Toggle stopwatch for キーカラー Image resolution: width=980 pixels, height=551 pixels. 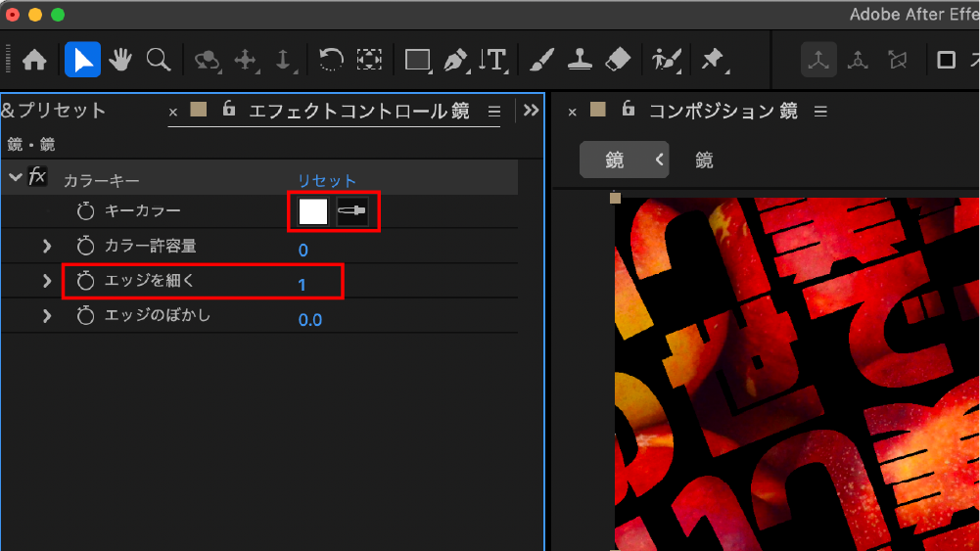pyautogui.click(x=85, y=210)
